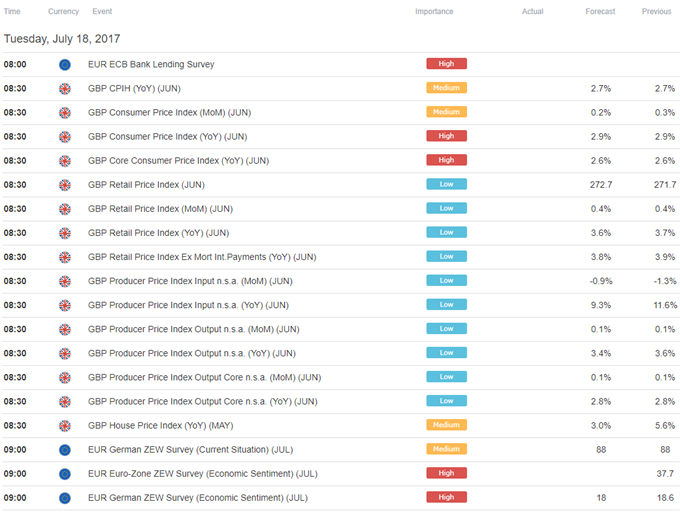
Task: Click EU flag beside Euro-Zone ZEW Survey
Action: tap(65, 474)
